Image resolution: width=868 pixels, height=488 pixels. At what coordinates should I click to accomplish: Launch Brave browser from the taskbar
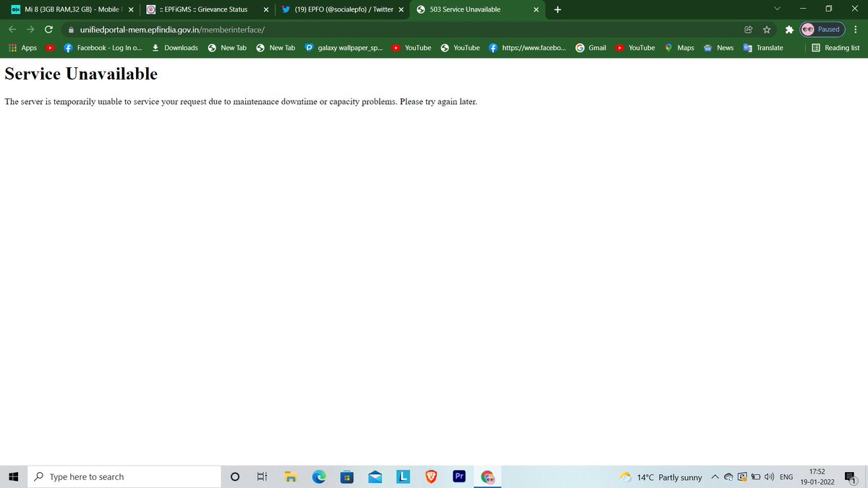(431, 476)
